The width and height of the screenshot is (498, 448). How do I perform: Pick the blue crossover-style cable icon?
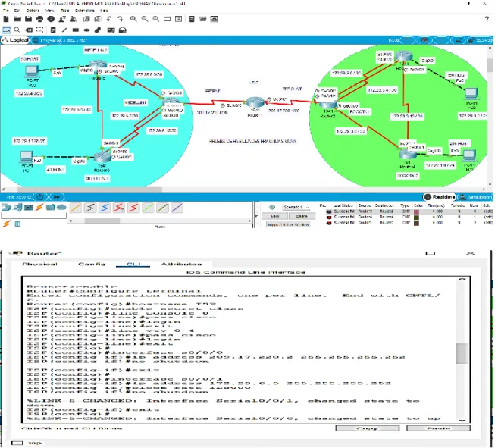point(105,208)
